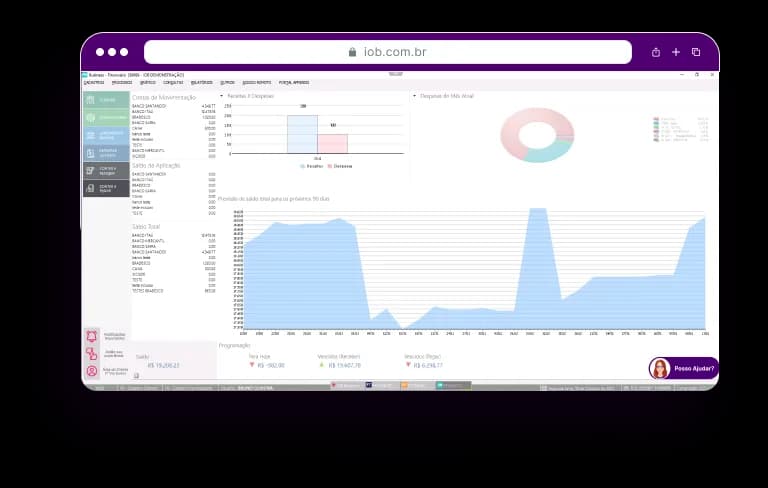768x488 pixels.
Task: Open the Consultas menu
Action: (160, 82)
